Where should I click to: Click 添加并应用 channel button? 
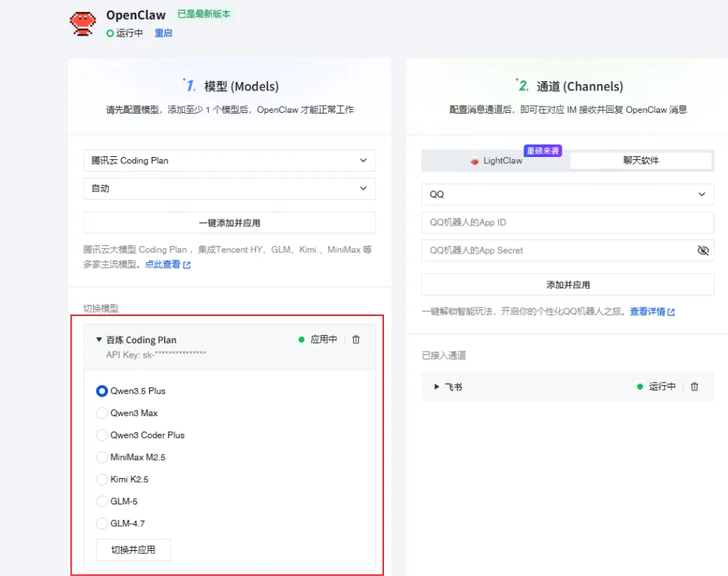click(568, 284)
